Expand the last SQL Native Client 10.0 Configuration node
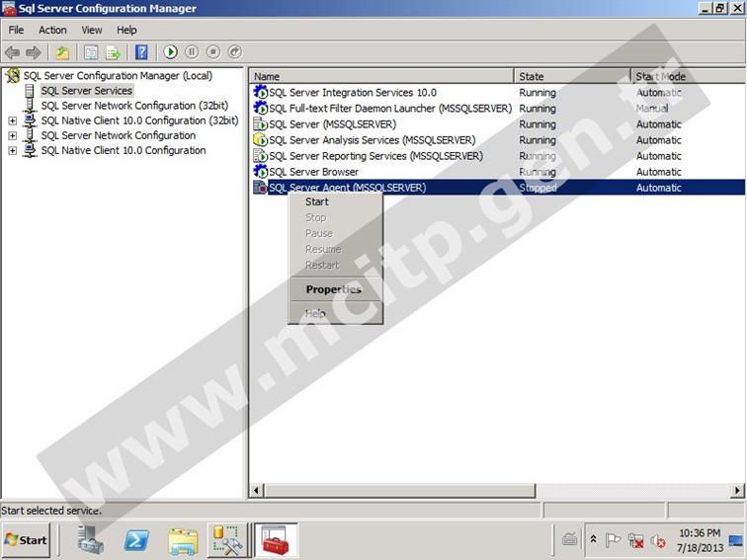The height and width of the screenshot is (560, 747). coord(13,151)
